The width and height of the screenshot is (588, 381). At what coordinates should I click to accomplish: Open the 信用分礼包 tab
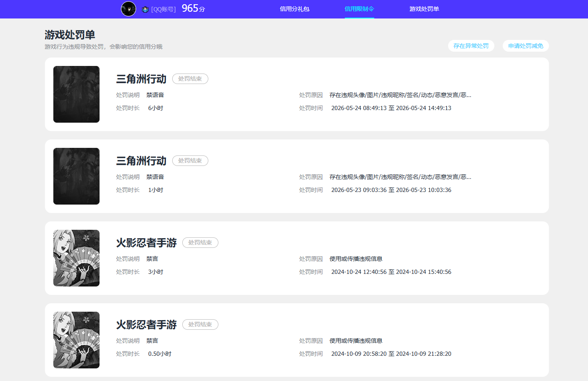pos(295,9)
